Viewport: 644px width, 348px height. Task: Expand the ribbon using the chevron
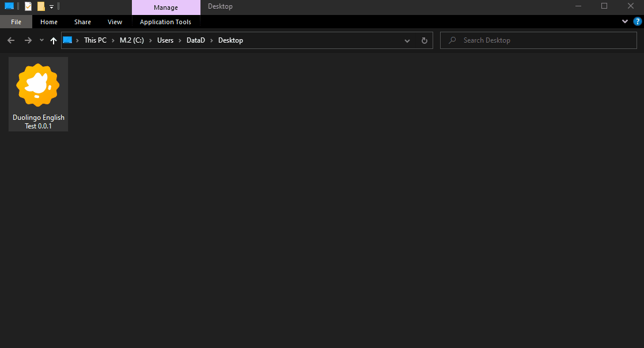point(626,22)
